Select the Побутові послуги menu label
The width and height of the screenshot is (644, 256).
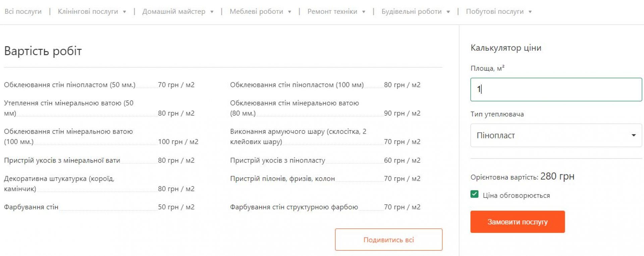495,11
